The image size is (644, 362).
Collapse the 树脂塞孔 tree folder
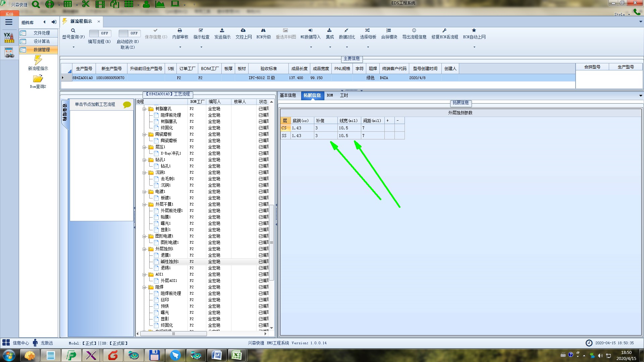coord(144,109)
